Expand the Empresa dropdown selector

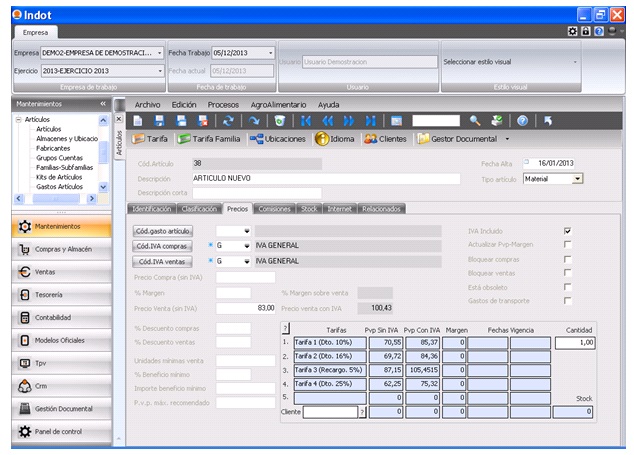160,52
